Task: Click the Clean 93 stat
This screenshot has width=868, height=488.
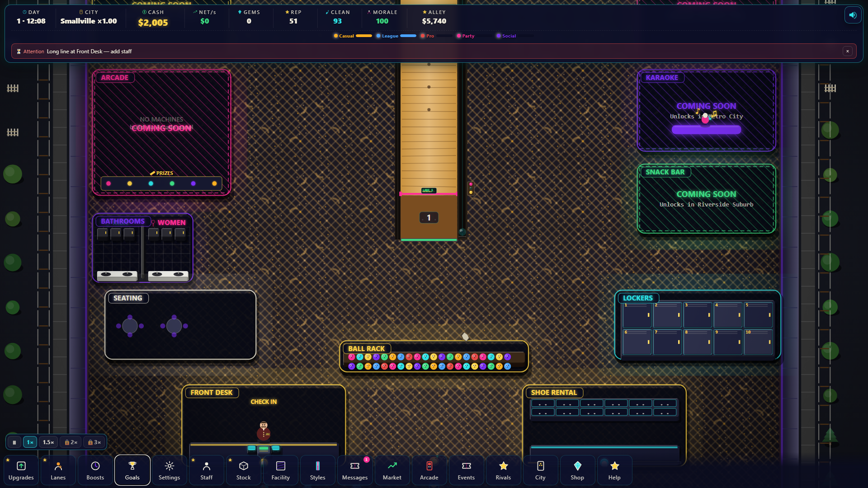Action: point(338,17)
